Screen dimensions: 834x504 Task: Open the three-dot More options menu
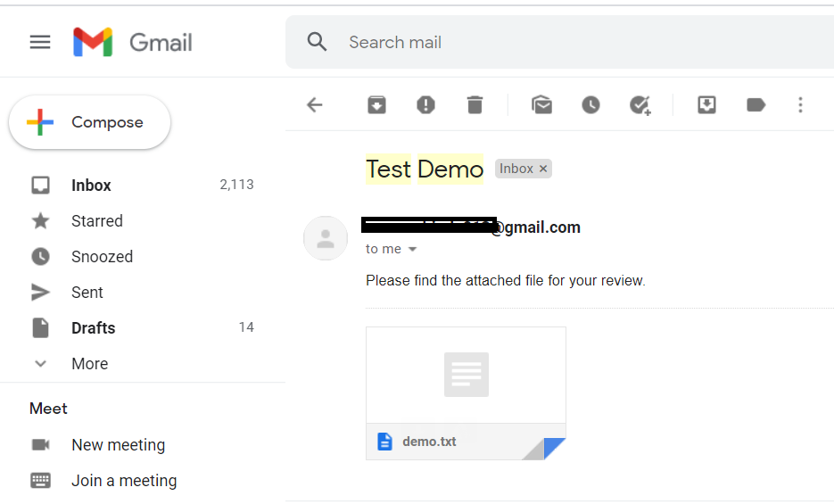coord(800,105)
